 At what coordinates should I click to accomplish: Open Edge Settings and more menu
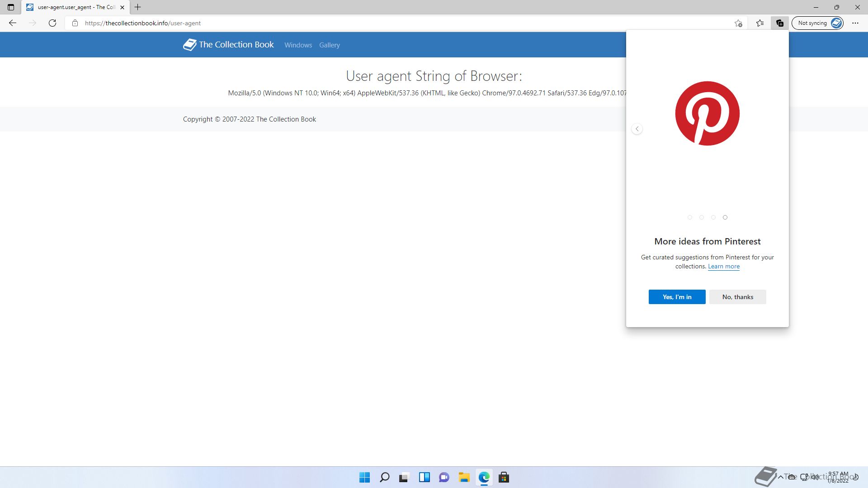[x=855, y=23]
